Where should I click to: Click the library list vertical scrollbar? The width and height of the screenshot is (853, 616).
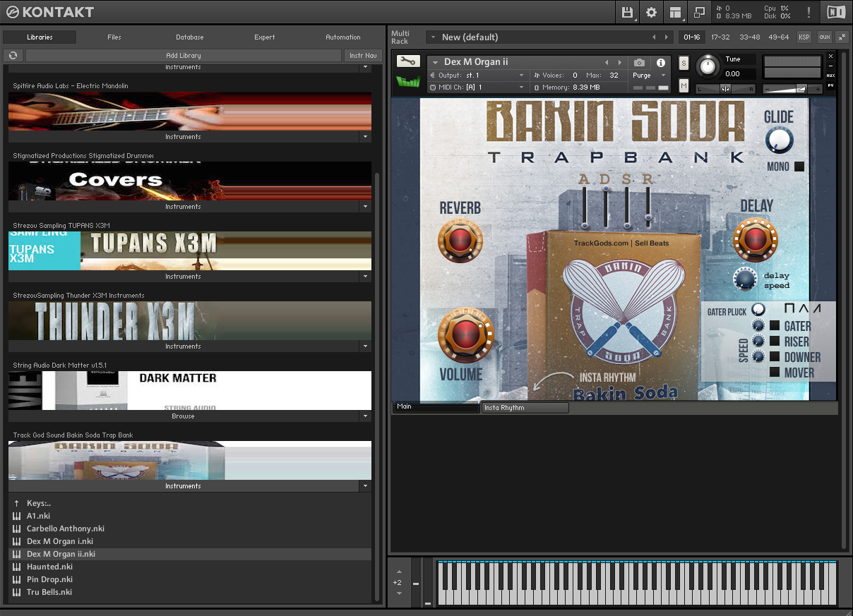(377, 388)
